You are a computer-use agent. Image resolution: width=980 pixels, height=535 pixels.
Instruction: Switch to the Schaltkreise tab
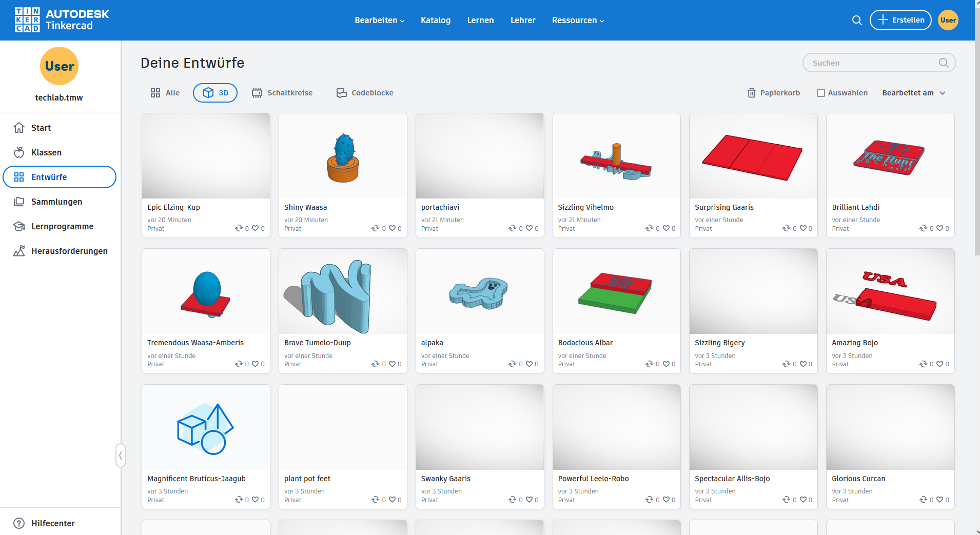282,93
